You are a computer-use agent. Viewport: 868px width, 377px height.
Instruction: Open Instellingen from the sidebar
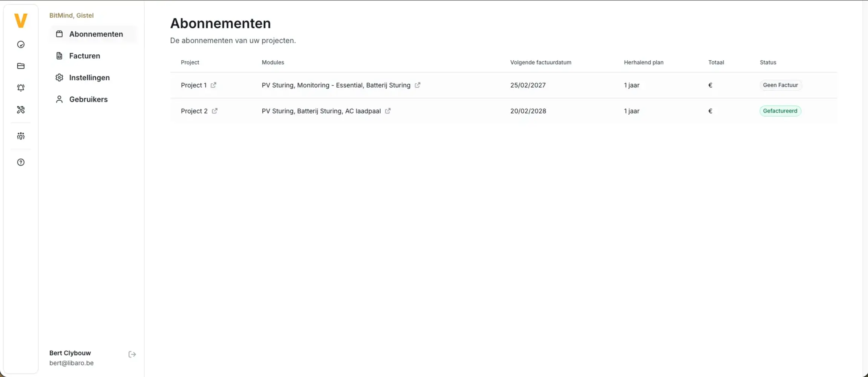pos(89,77)
